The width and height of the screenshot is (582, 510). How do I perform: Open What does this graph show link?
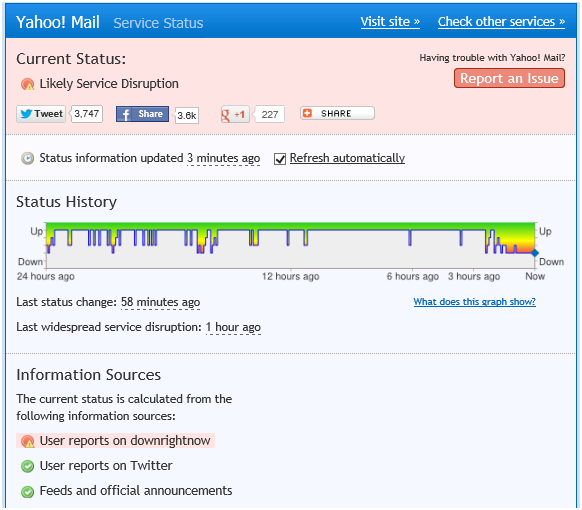click(475, 302)
